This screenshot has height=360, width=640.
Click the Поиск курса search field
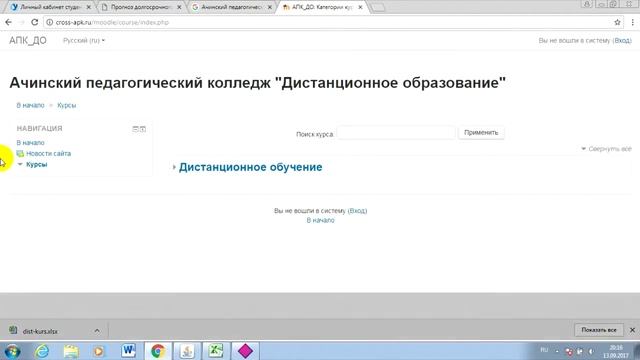pos(396,133)
